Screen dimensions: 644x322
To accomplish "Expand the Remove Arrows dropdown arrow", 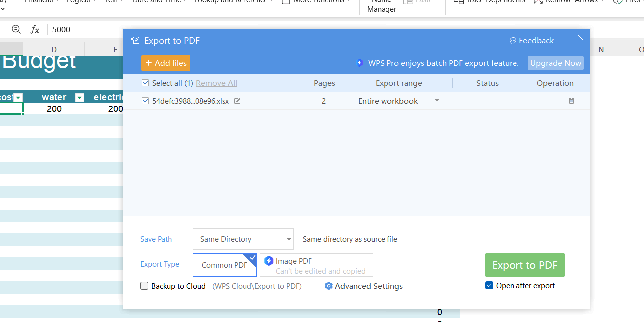I will (x=601, y=1).
